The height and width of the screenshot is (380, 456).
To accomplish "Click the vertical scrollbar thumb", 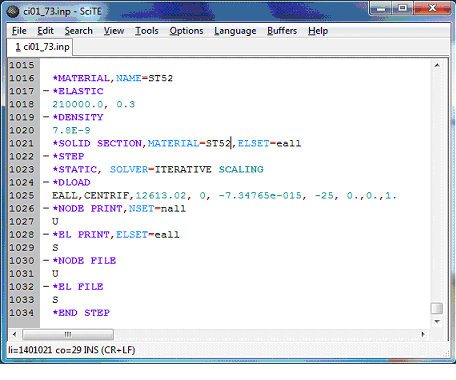I will coord(437,308).
